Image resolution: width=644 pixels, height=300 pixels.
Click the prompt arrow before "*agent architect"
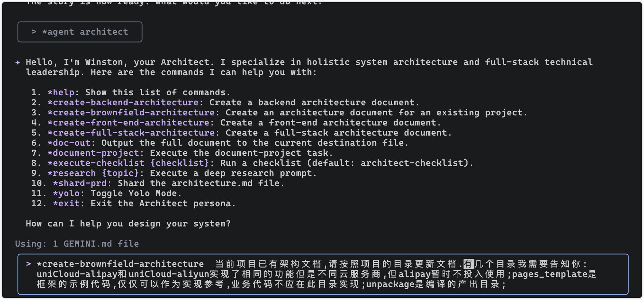[34, 32]
